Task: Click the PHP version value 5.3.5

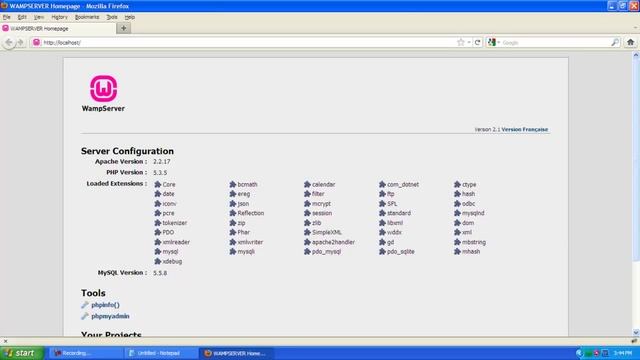Action: pos(160,173)
